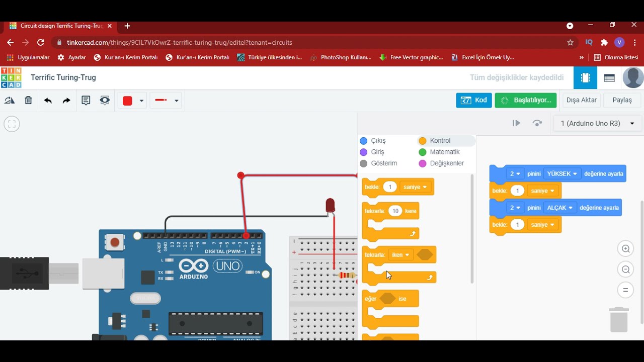Select the Giriş block category
This screenshot has width=644, height=362.
[x=372, y=152]
